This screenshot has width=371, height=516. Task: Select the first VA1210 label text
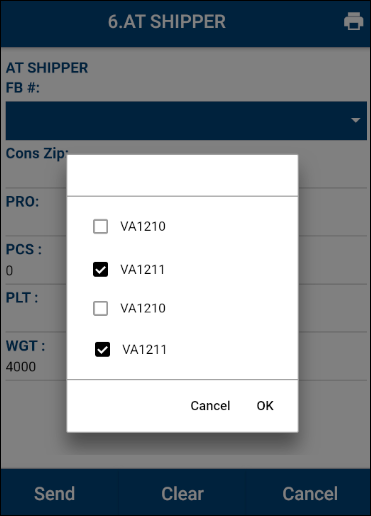pos(143,226)
